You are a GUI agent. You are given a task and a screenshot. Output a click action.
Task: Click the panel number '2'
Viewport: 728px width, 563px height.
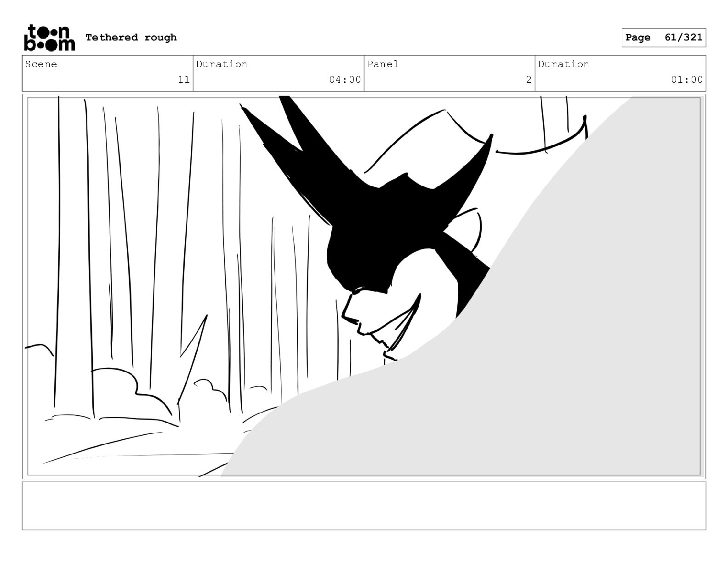[x=529, y=80]
